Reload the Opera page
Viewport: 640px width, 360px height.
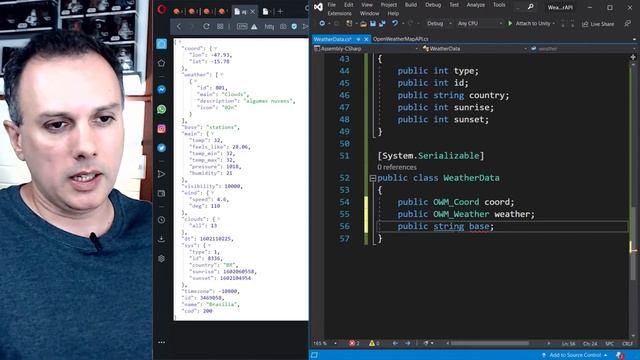[206, 27]
